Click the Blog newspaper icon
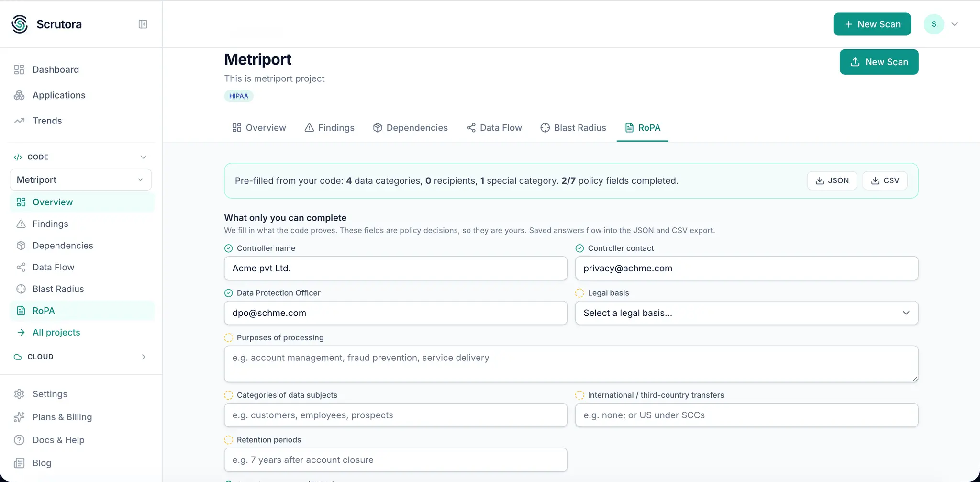980x482 pixels. click(x=19, y=463)
